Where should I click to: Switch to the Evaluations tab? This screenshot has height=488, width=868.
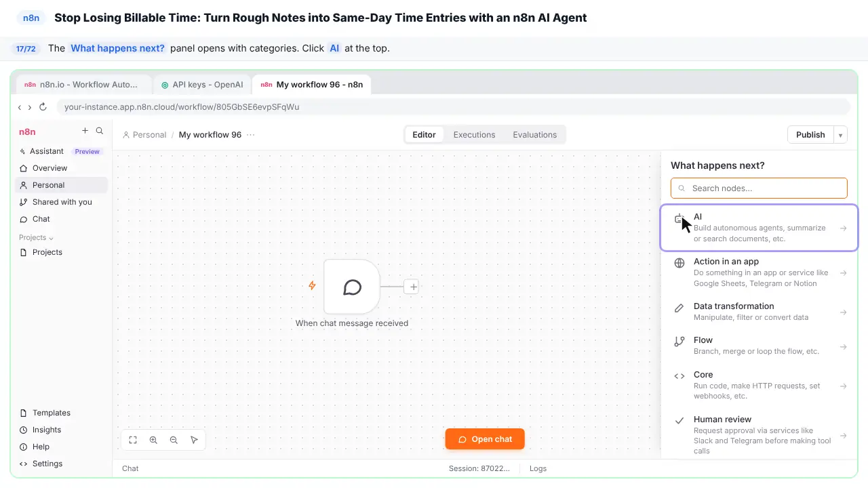[534, 135]
